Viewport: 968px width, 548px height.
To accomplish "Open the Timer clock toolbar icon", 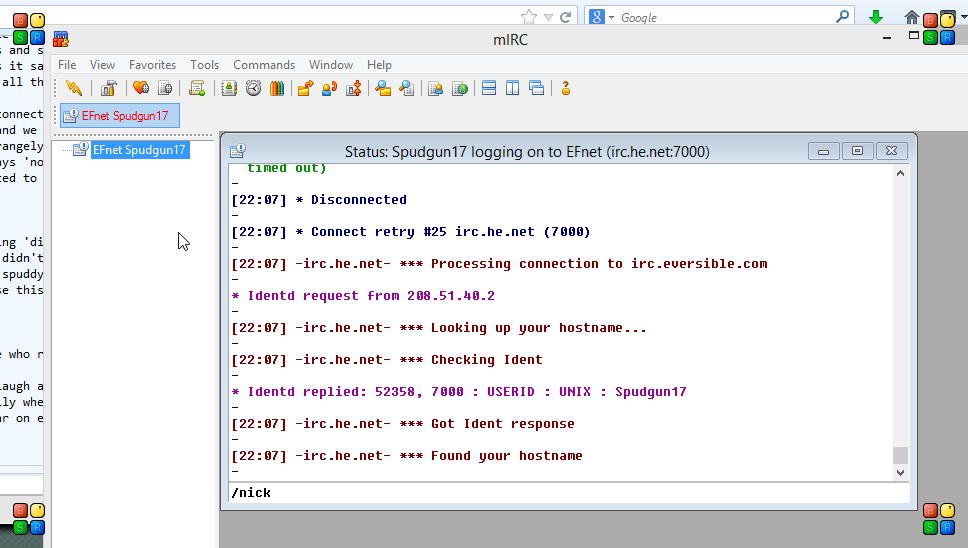I will pyautogui.click(x=253, y=88).
